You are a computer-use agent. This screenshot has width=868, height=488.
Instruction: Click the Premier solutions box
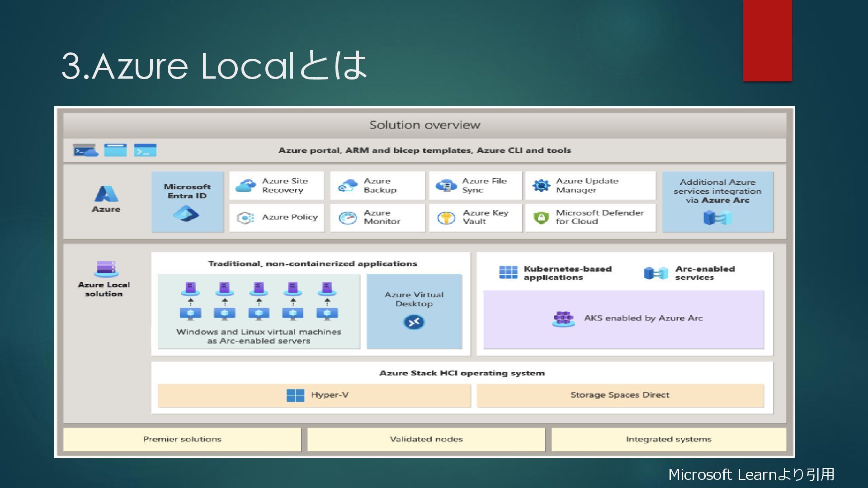pyautogui.click(x=182, y=439)
